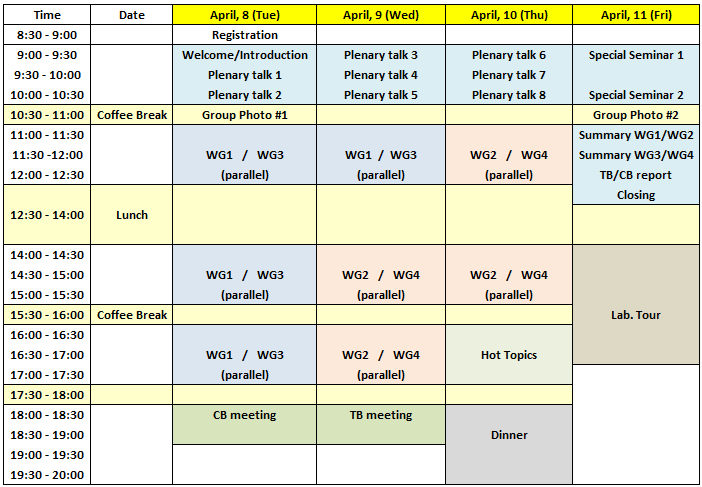Select the Hot Topics session
This screenshot has height=487, width=702.
coord(509,355)
